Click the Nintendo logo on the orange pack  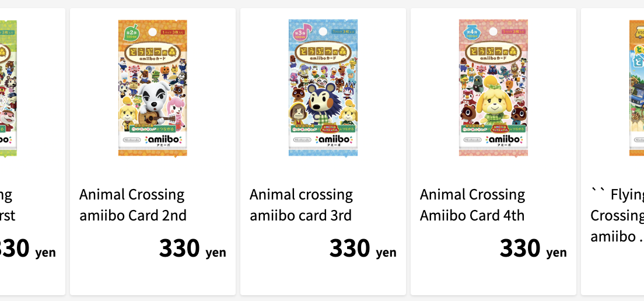(x=131, y=140)
